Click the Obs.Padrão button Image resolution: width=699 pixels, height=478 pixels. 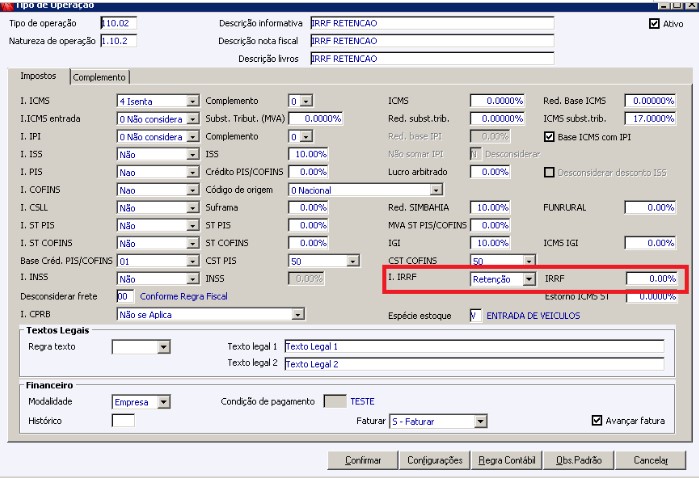coord(579,460)
